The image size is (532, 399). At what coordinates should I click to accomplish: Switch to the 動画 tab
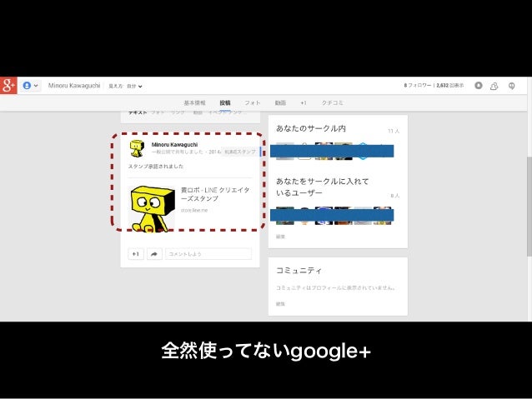click(x=280, y=102)
